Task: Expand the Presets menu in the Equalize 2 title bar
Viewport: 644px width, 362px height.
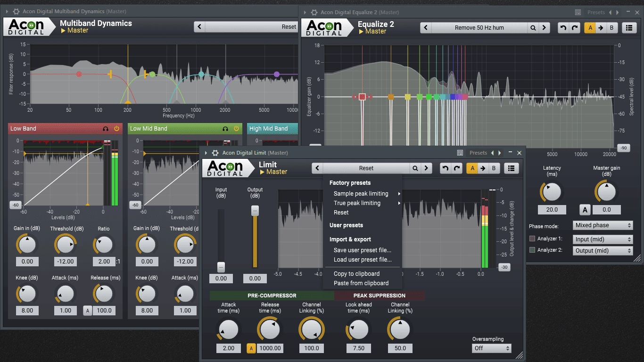Action: pos(596,12)
